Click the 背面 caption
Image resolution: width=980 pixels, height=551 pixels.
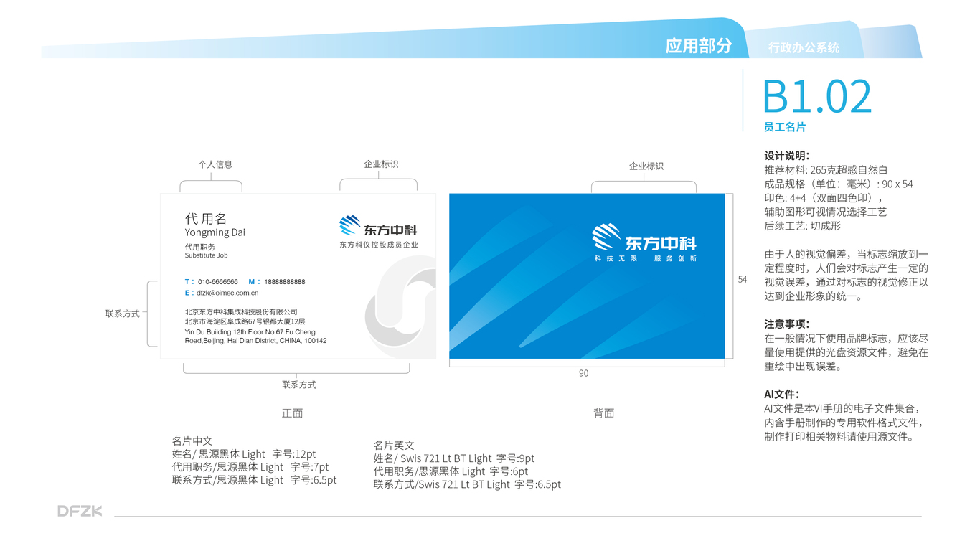pyautogui.click(x=604, y=413)
